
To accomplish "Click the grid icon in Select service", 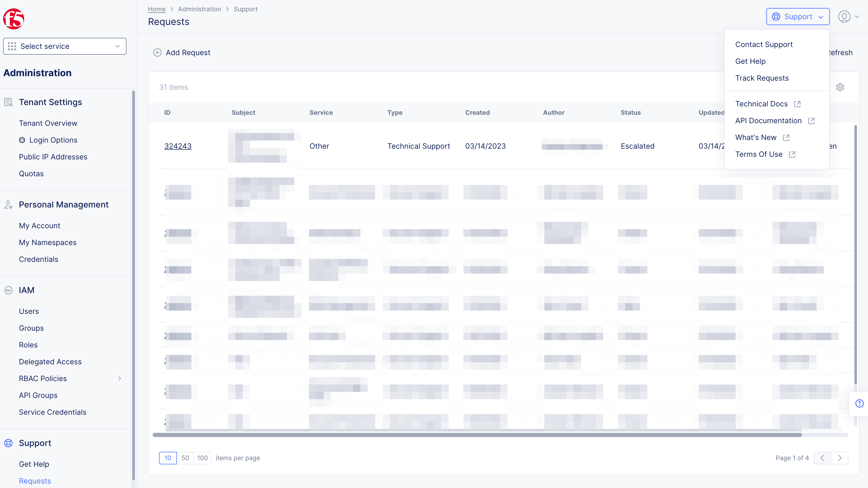I will [12, 46].
